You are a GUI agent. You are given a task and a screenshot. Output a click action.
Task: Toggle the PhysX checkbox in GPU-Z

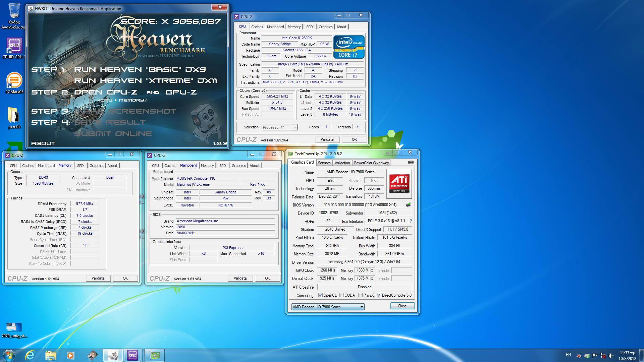(360, 295)
